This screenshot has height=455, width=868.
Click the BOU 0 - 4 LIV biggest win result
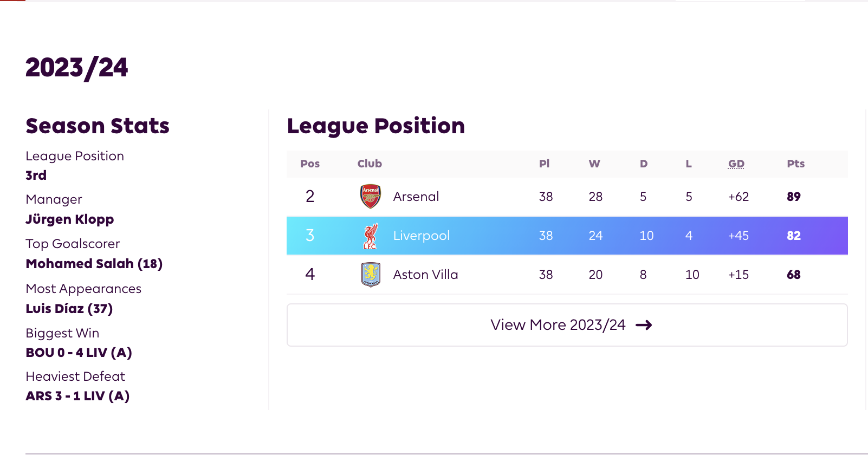tap(79, 353)
